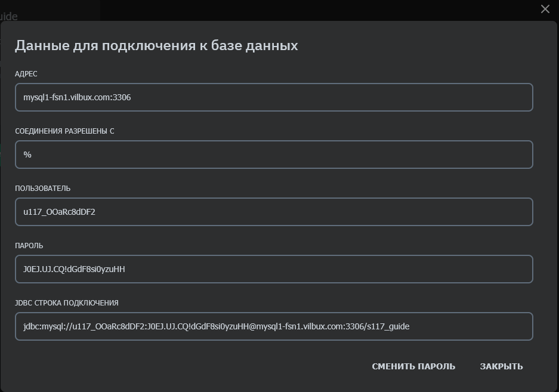Click the percent sign value
The width and height of the screenshot is (559, 392).
tap(26, 154)
